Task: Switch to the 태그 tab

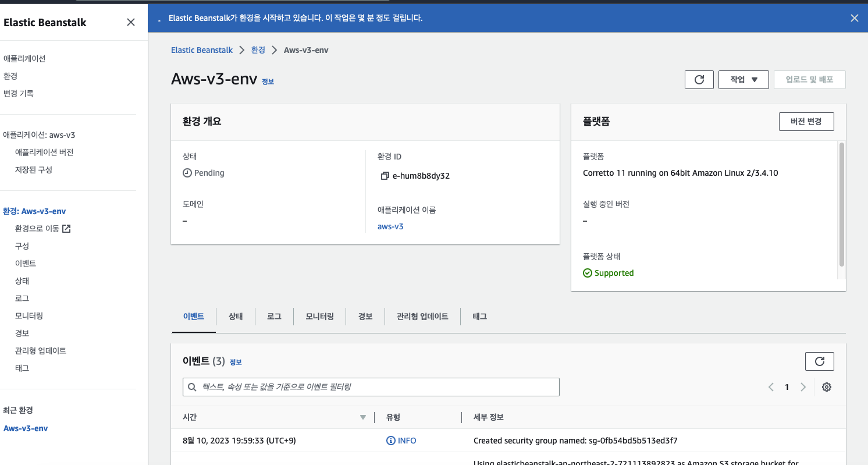Action: [x=479, y=317]
